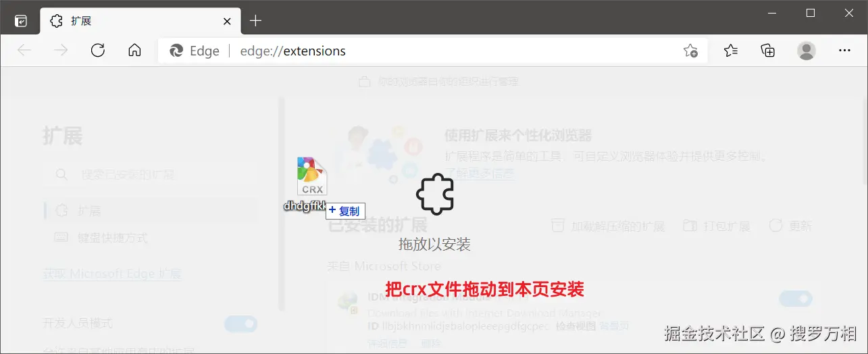Open the Collections panel
The width and height of the screenshot is (868, 354).
click(x=768, y=51)
